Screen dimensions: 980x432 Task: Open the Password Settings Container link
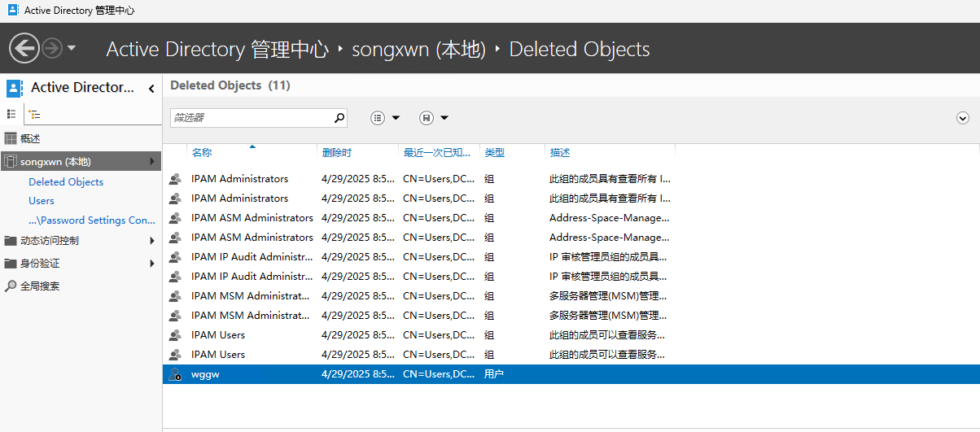tap(91, 220)
